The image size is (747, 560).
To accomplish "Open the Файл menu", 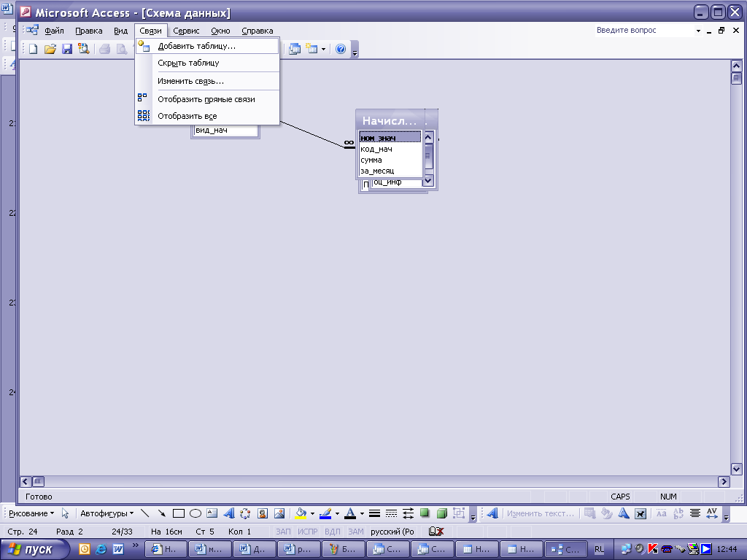I will tap(54, 31).
